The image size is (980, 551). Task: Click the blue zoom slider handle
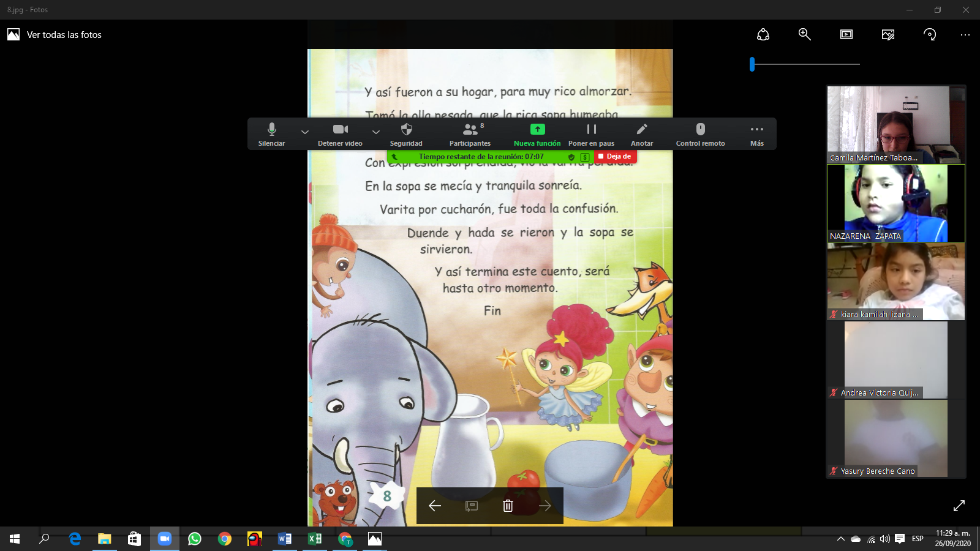[x=752, y=64]
